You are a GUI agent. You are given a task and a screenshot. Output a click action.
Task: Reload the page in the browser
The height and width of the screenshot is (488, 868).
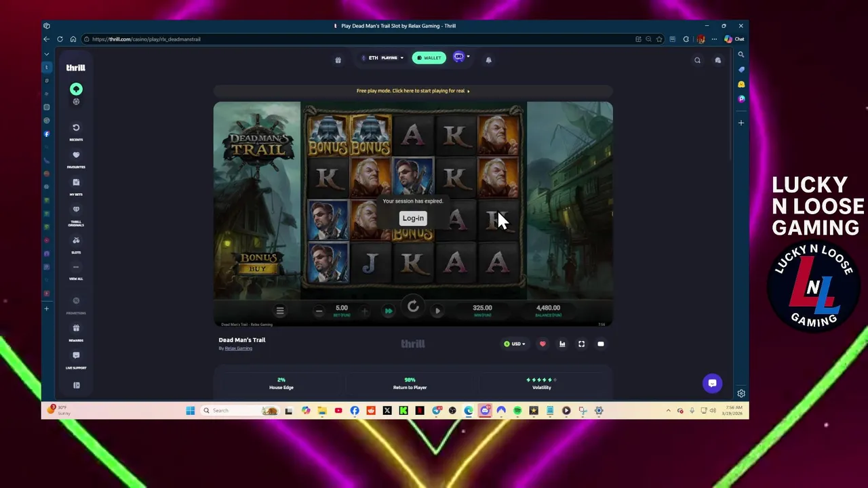click(60, 39)
